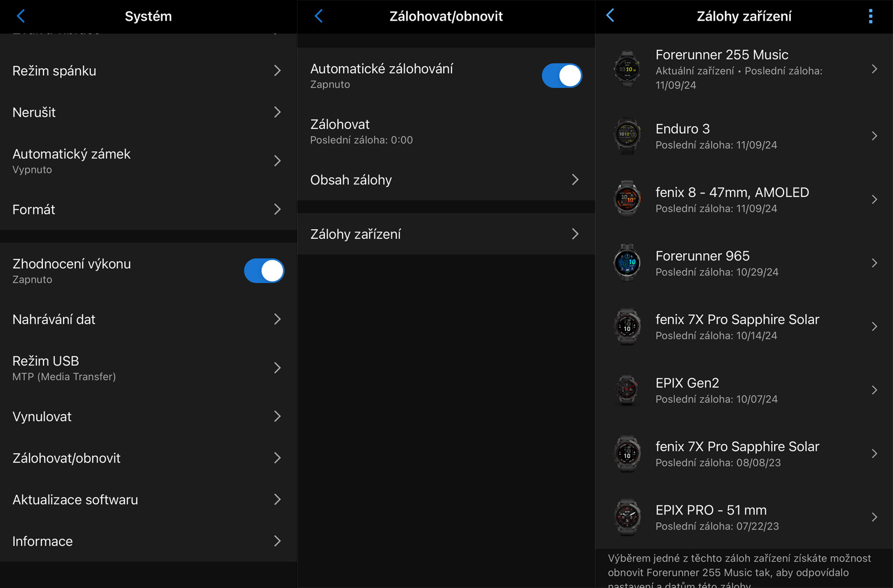Open chevron on Forerunner 965 row
This screenshot has height=588, width=893.
click(875, 263)
